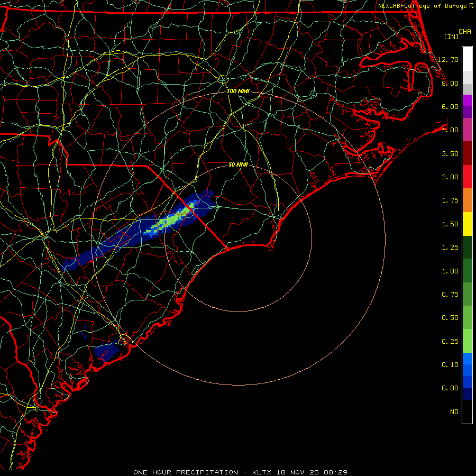Click the ND no-data legend label
The image size is (476, 476).
point(454,412)
